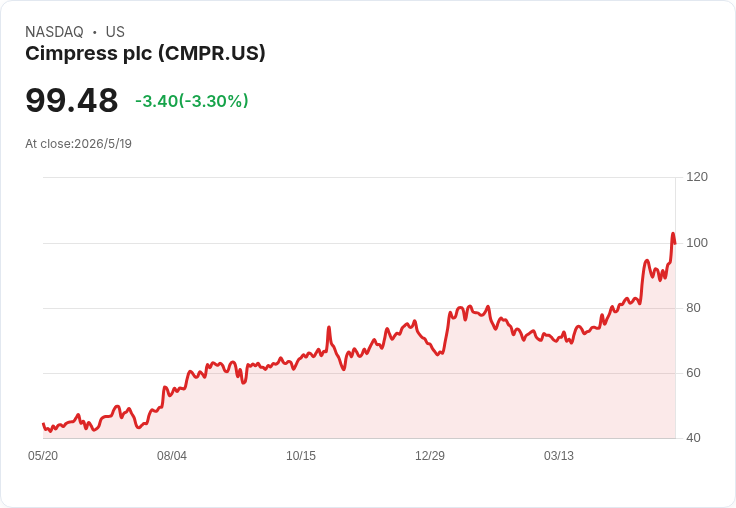Click the line's dip before the 12/29 rally
The height and width of the screenshot is (508, 736).
click(x=438, y=354)
